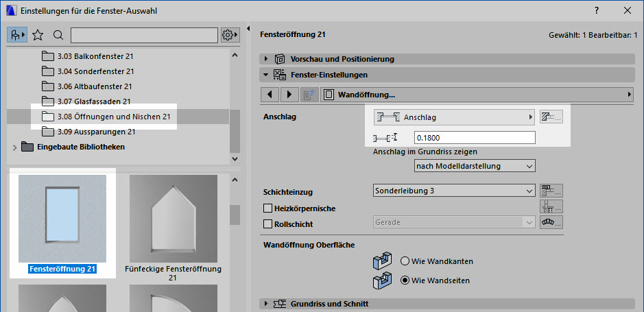Viewport: 644px width, 312px height.
Task: Open Schichteinzug detail settings icon button
Action: [551, 191]
